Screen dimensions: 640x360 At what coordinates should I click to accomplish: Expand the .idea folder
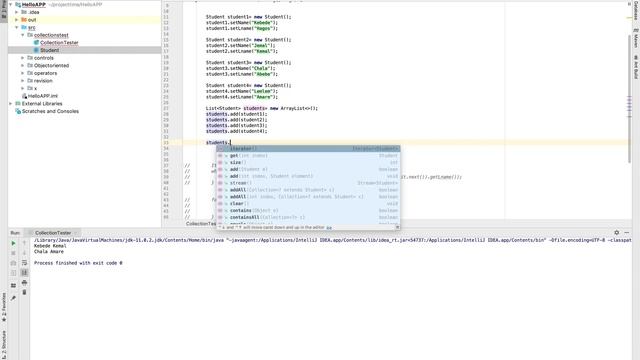(x=17, y=12)
